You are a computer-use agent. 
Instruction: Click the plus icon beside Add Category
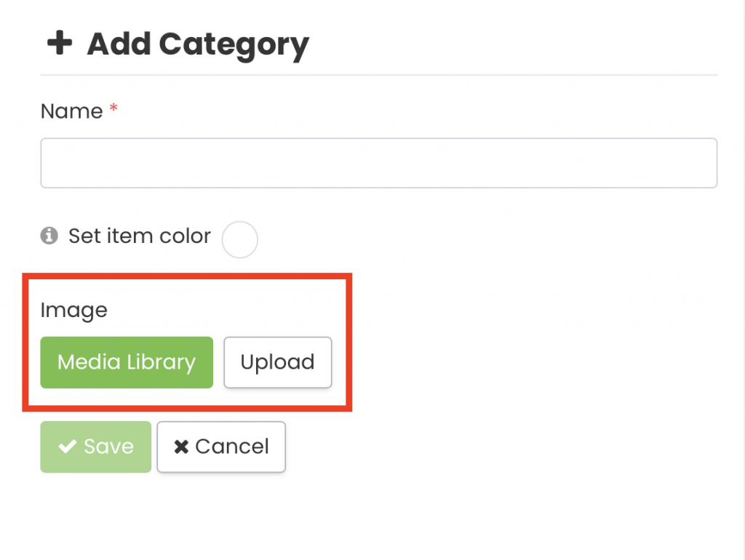[x=60, y=43]
